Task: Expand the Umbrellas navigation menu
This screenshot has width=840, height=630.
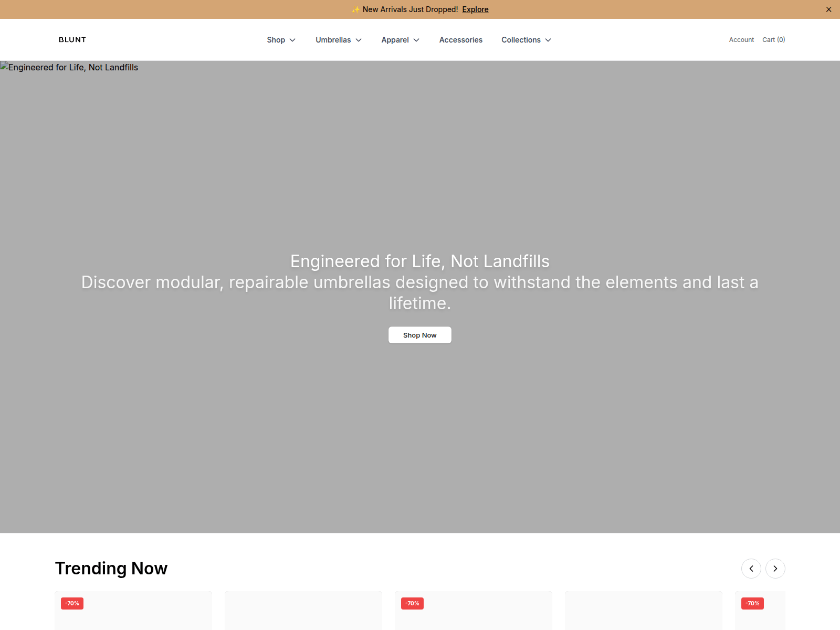Action: pyautogui.click(x=339, y=40)
